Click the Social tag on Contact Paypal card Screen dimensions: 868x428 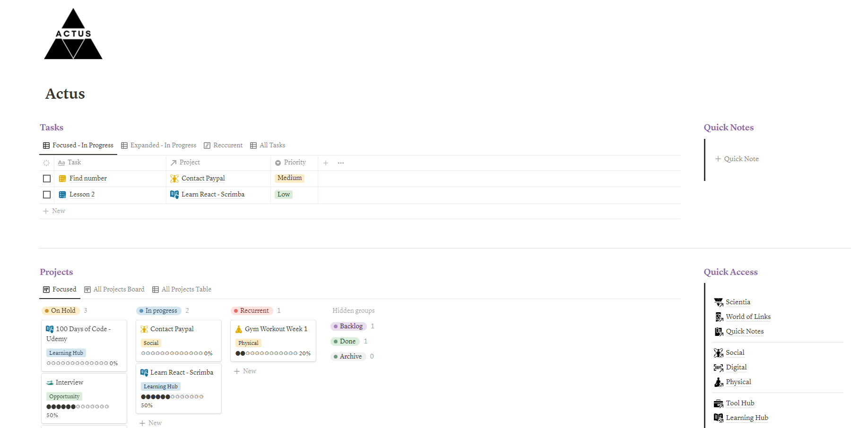[x=151, y=343]
